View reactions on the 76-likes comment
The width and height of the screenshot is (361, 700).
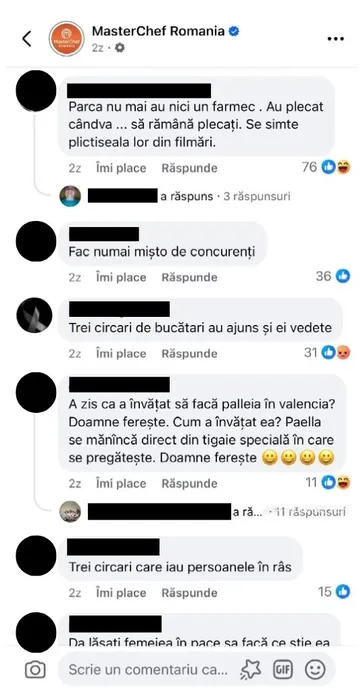coord(326,167)
